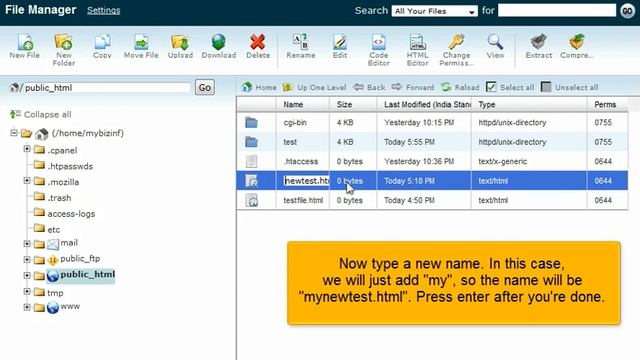Viewport: 640px width, 360px height.
Task: Click Unselect all checkbox icon
Action: 546,87
